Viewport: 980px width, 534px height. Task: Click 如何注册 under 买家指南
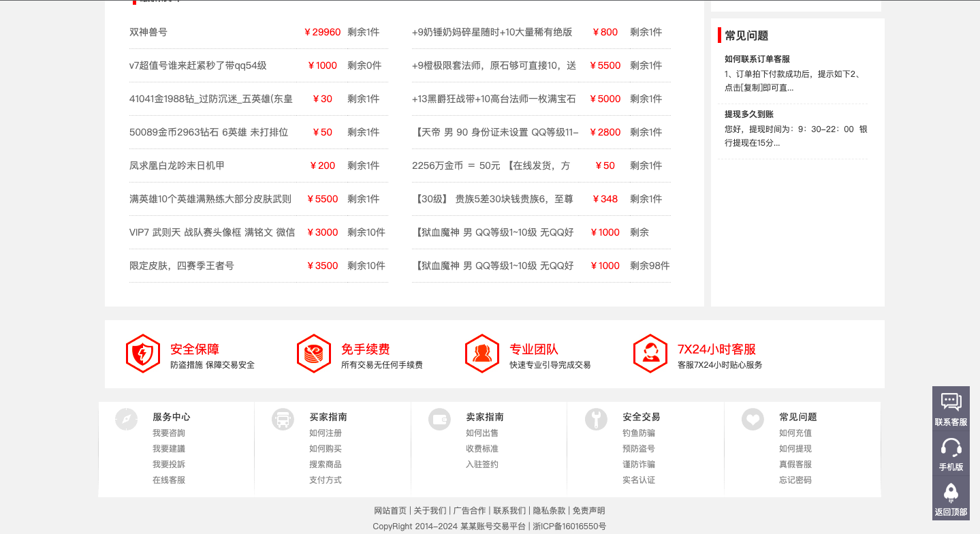[326, 433]
